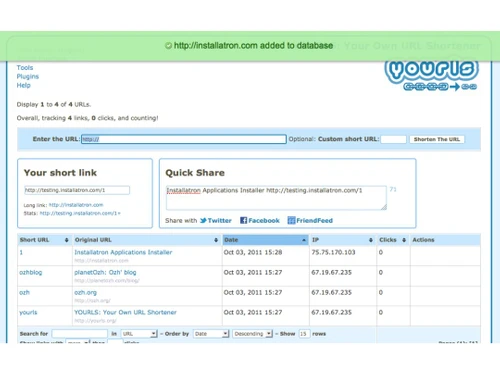The image size is (500, 375).
Task: Open the ozhblog short URL
Action: tap(31, 272)
